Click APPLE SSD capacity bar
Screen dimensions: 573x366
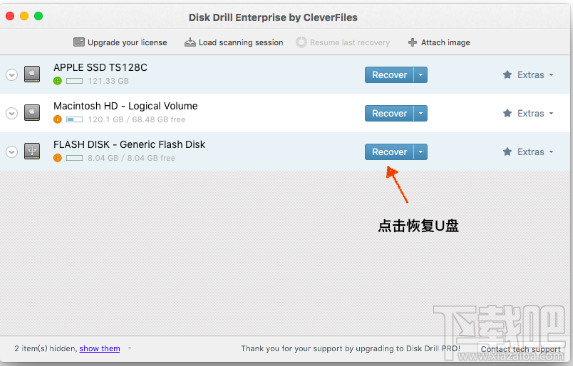coord(75,81)
